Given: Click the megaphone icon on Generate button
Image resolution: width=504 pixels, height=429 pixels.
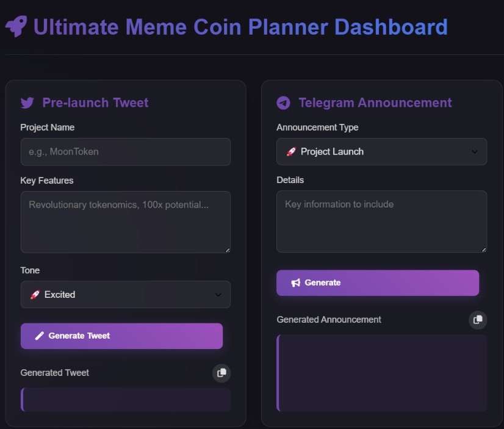Looking at the screenshot, I should [x=296, y=283].
